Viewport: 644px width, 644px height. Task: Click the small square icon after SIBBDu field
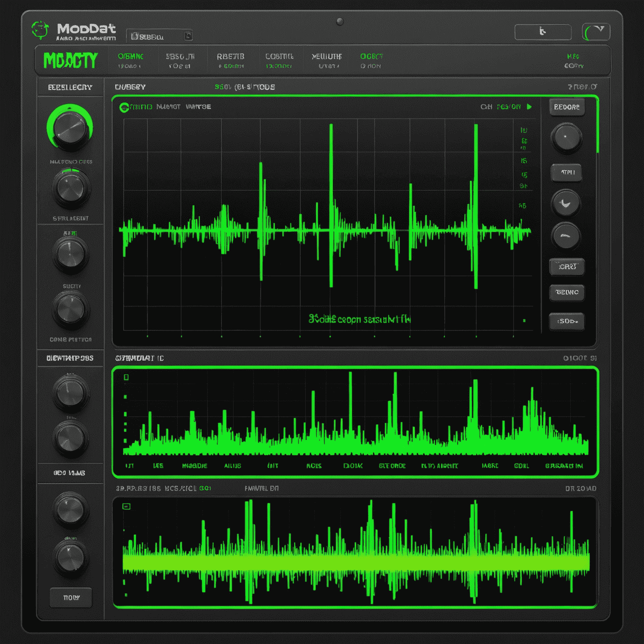189,36
